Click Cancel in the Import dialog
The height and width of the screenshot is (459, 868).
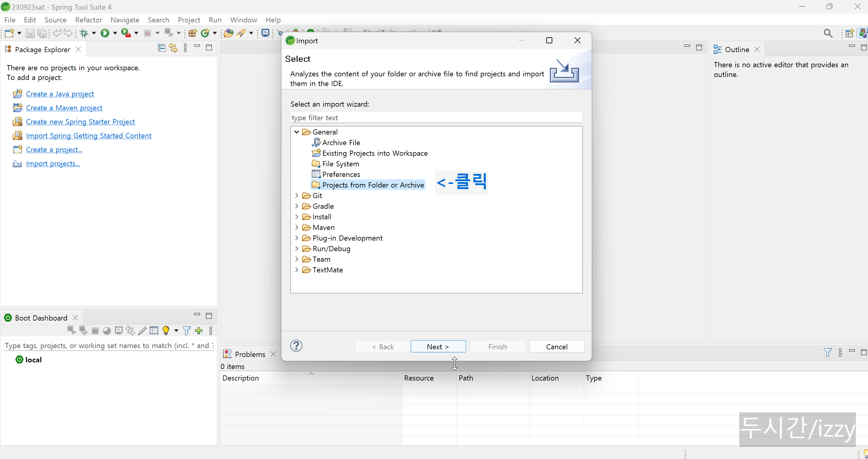(557, 346)
